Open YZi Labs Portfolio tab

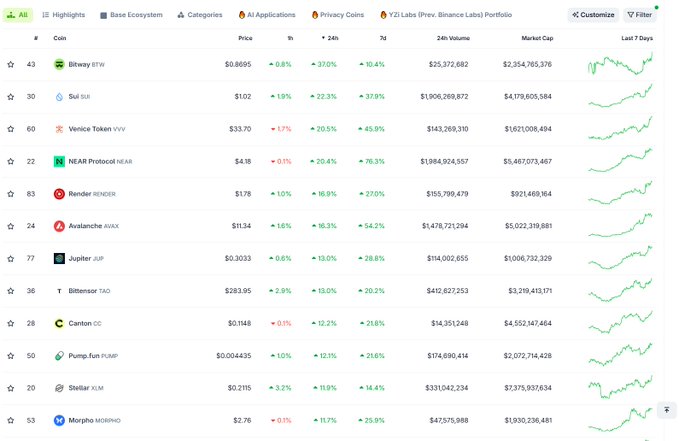[x=446, y=15]
